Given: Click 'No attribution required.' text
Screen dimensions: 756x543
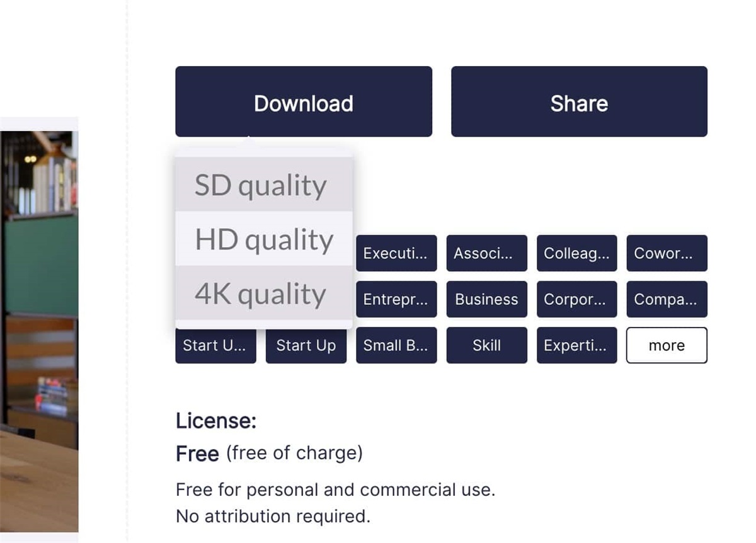Looking at the screenshot, I should (x=273, y=517).
